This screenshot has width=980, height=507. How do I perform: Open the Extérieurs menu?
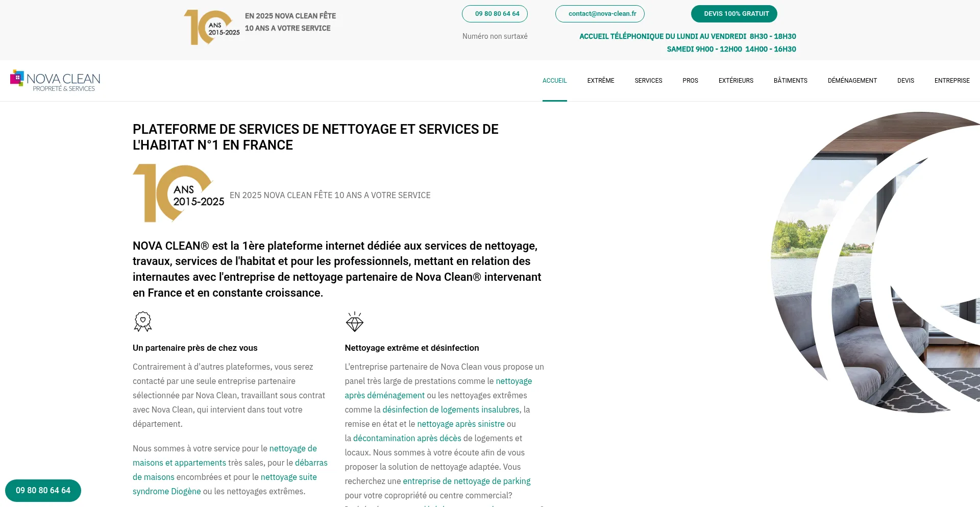tap(736, 81)
